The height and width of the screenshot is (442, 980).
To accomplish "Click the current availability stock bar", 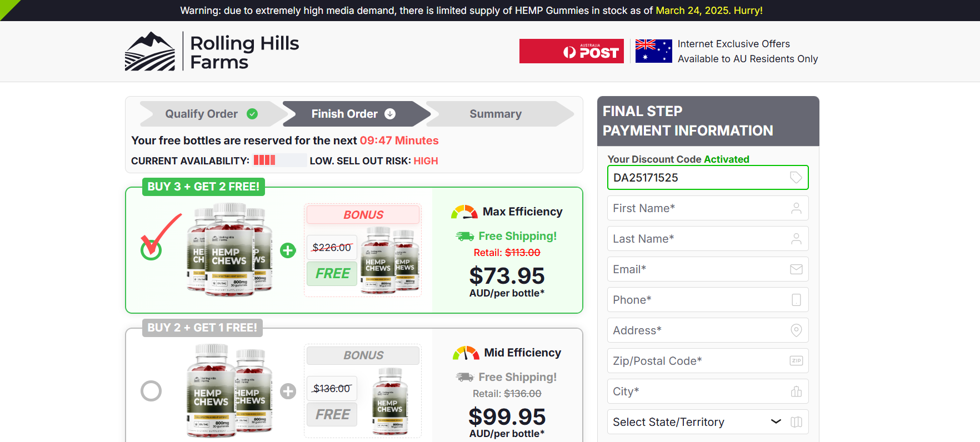I will pos(279,160).
